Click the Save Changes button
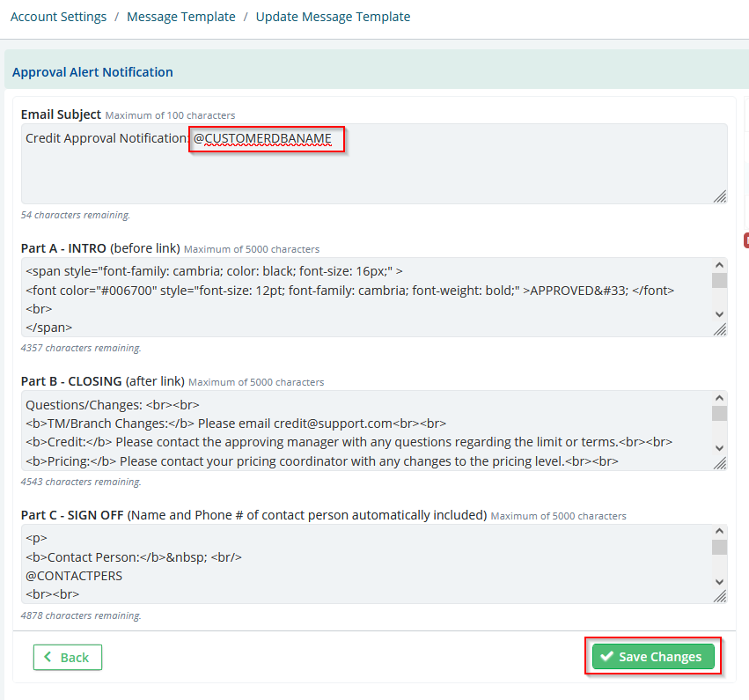 point(653,657)
